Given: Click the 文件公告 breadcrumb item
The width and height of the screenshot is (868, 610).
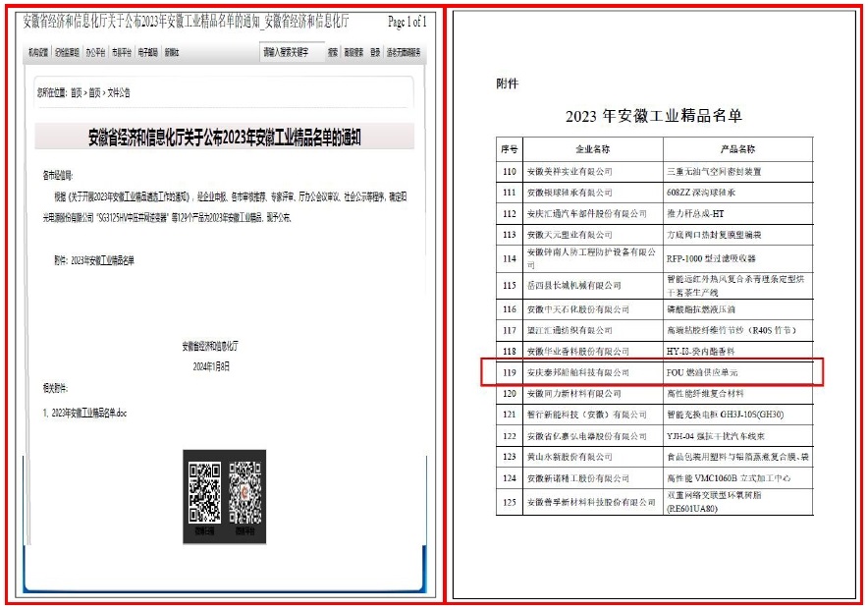Looking at the screenshot, I should pos(119,93).
